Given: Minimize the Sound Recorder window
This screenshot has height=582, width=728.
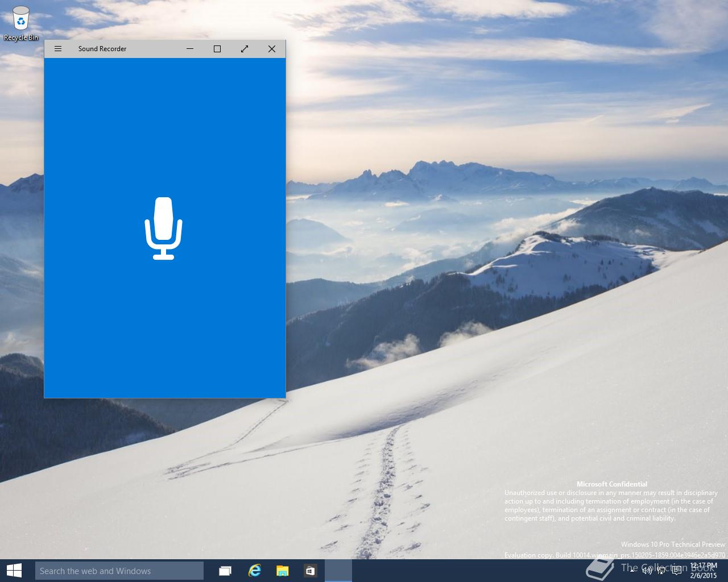Looking at the screenshot, I should point(190,49).
